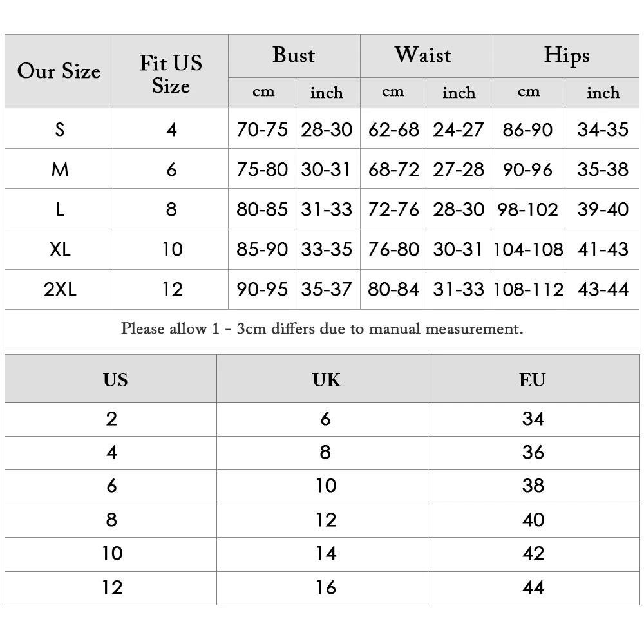Image resolution: width=644 pixels, height=644 pixels.
Task: Select the Waist header cell
Action: coord(425,55)
